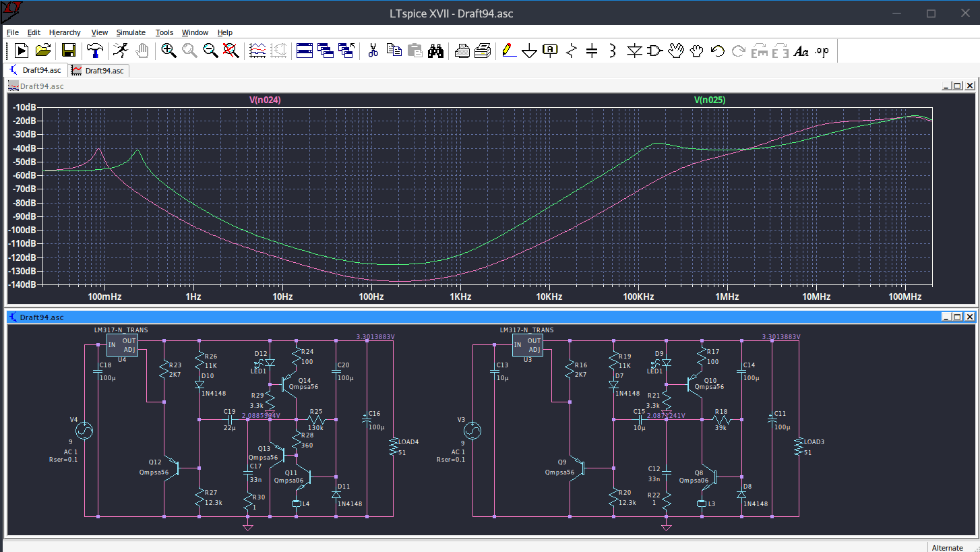Select the Label Net tool
The image size is (980, 552).
pos(551,51)
